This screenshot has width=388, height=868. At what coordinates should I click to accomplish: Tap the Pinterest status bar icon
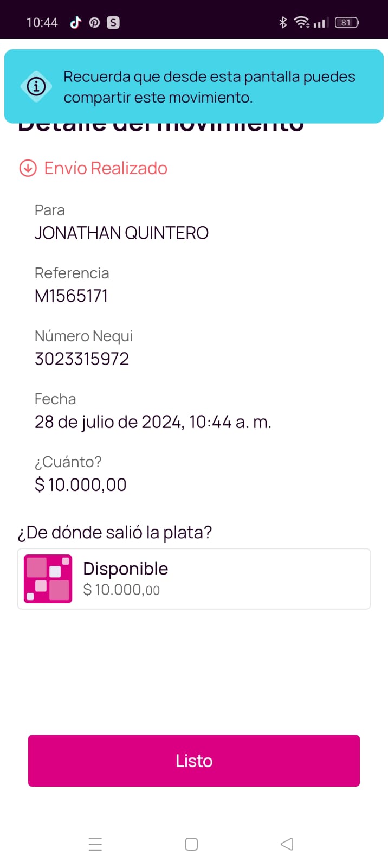[94, 22]
